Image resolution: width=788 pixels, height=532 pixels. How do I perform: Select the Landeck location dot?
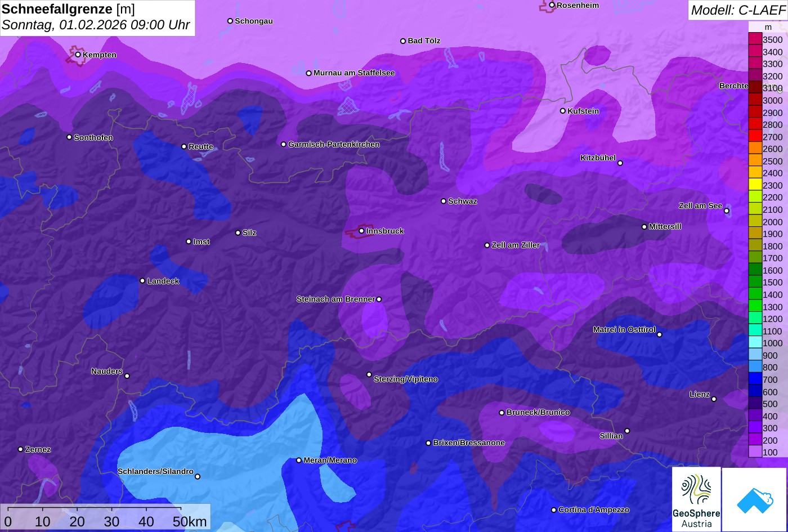pos(142,280)
